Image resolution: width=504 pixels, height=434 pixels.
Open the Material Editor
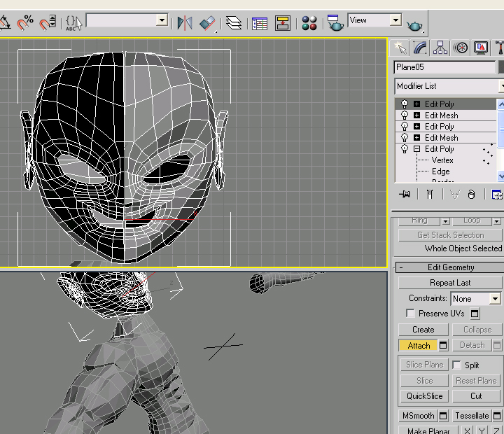coord(309,23)
